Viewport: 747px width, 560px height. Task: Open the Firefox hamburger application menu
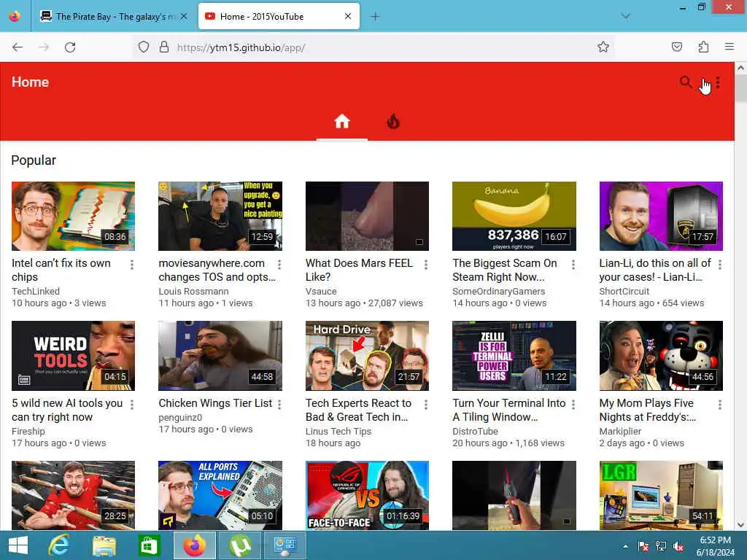click(729, 47)
